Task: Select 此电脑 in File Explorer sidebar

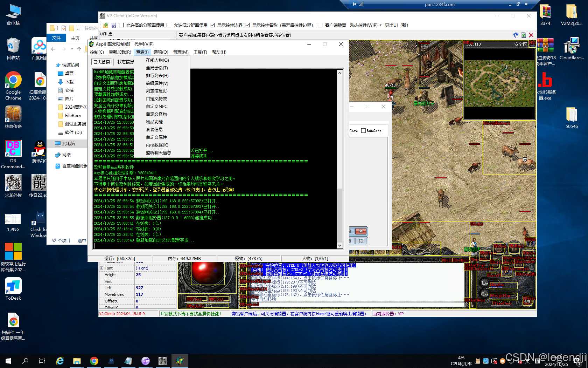Action: pos(69,144)
